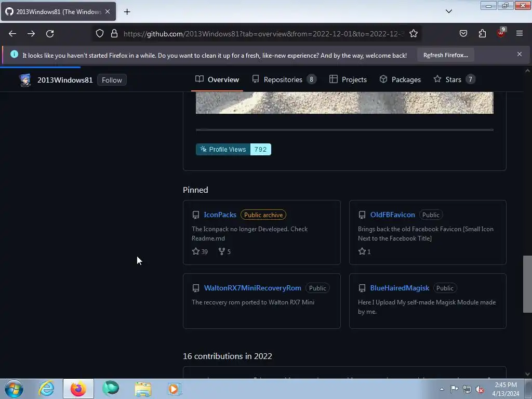
Task: View site security via padlock icon
Action: click(114, 34)
